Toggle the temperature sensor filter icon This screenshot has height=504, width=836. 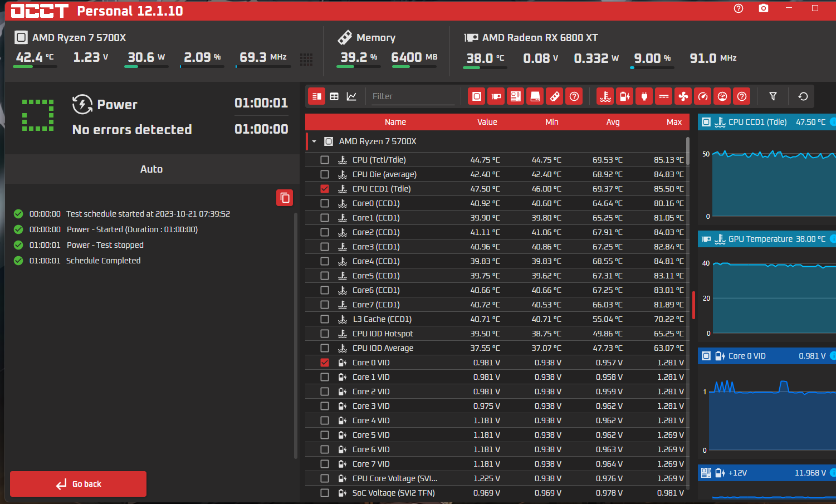605,96
